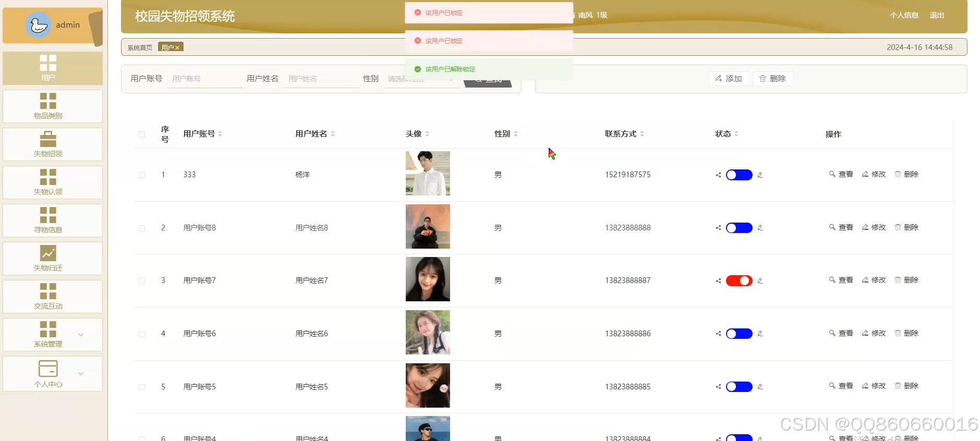Open the 性别 selection dropdown
Viewport: 980px width, 441px height.
point(421,79)
